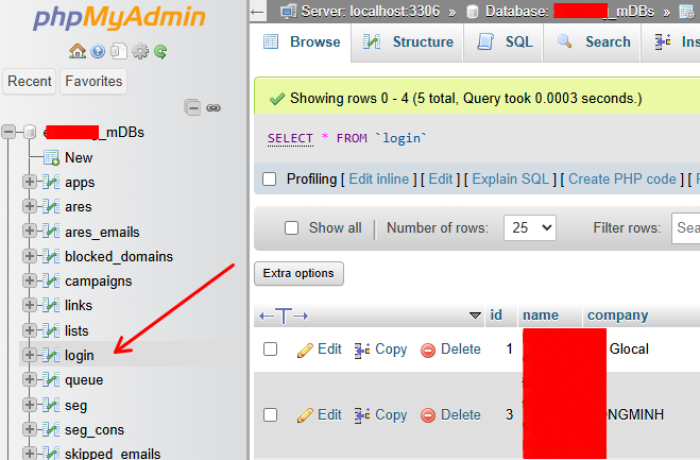Open the Number of rows dropdown
700x460 pixels.
[x=529, y=228]
